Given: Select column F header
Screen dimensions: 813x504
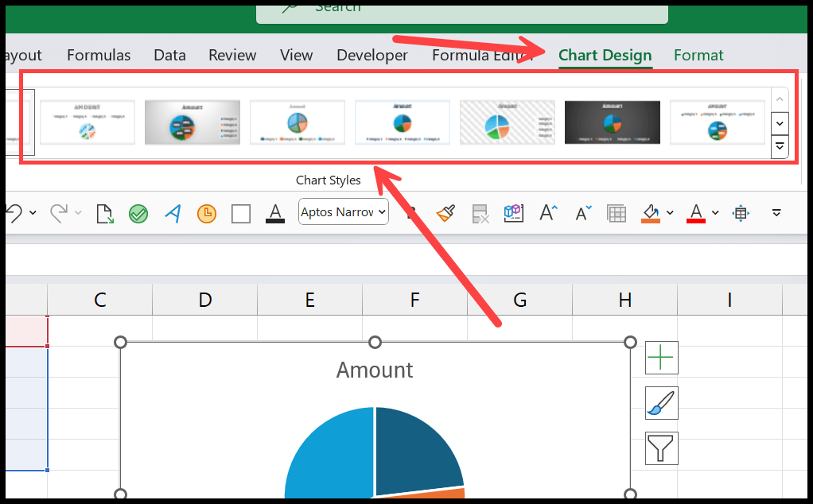Looking at the screenshot, I should [414, 300].
